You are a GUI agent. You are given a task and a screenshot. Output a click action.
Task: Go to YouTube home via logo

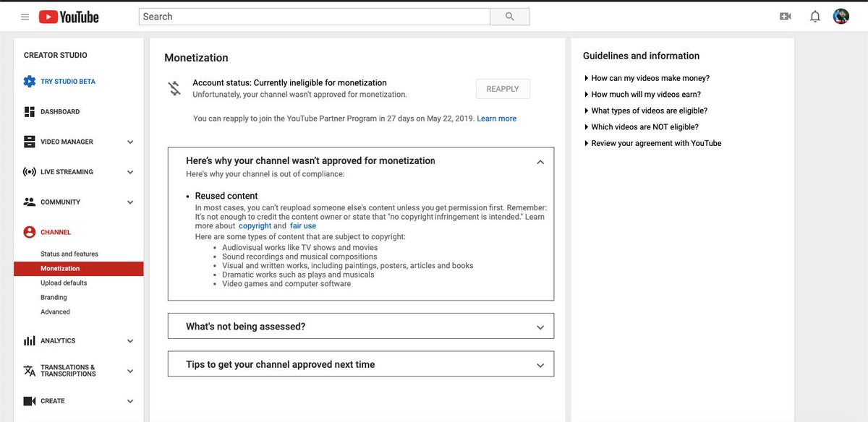point(69,17)
